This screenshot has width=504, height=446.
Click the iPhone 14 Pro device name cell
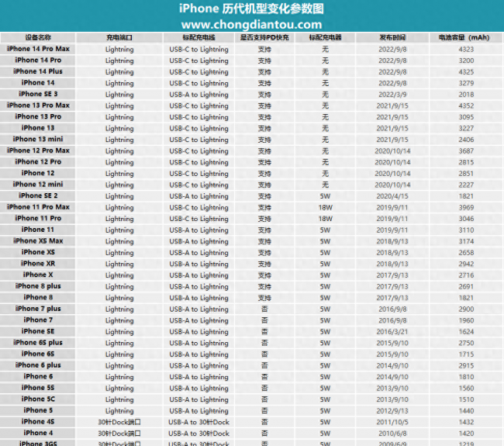(38, 61)
